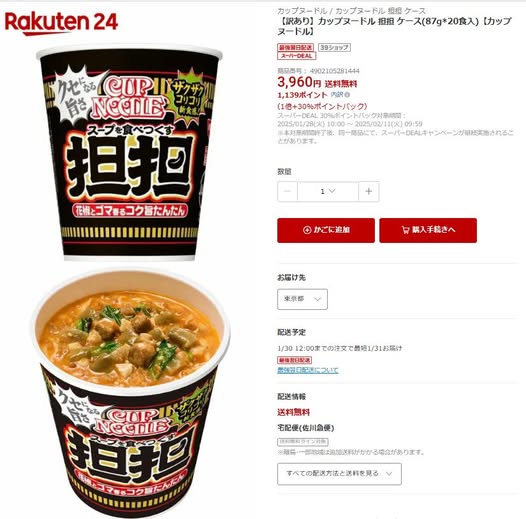Click the cart icon in 購入手続きへ
526x519 pixels.
(405, 230)
